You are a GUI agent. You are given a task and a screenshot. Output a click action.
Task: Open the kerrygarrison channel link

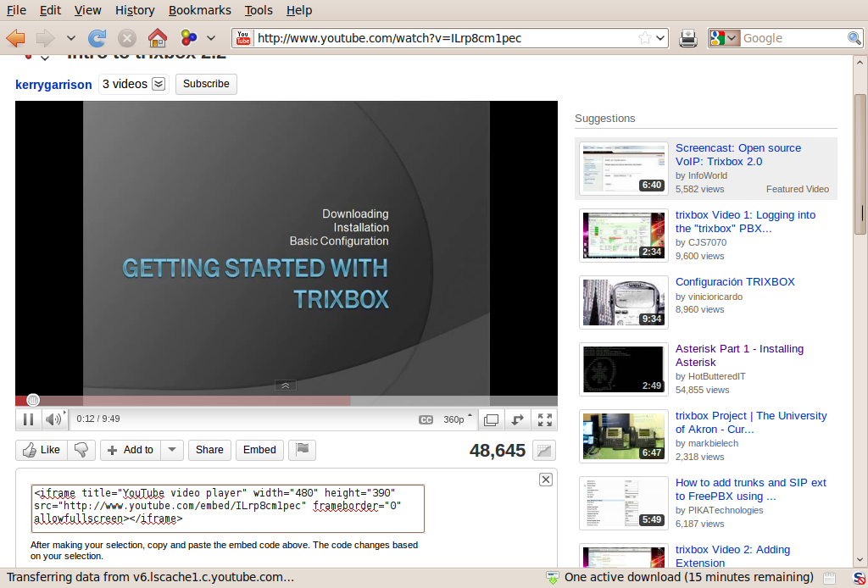pos(53,85)
